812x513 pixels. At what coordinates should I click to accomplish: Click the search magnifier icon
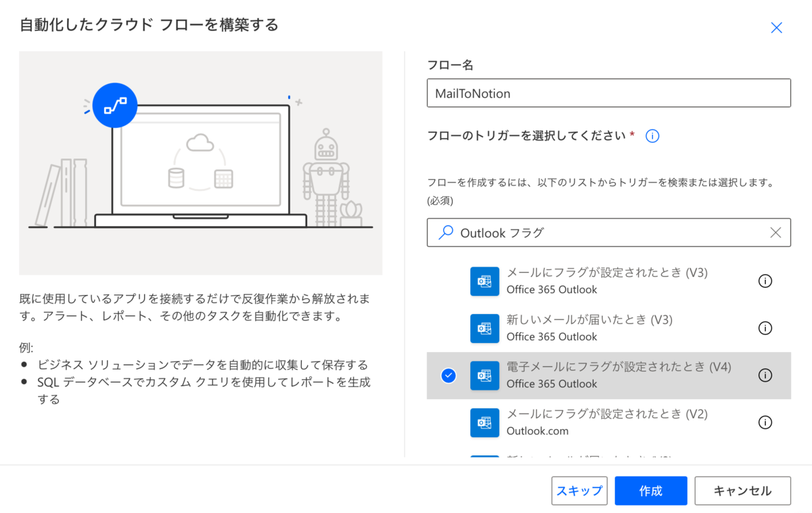tap(446, 233)
